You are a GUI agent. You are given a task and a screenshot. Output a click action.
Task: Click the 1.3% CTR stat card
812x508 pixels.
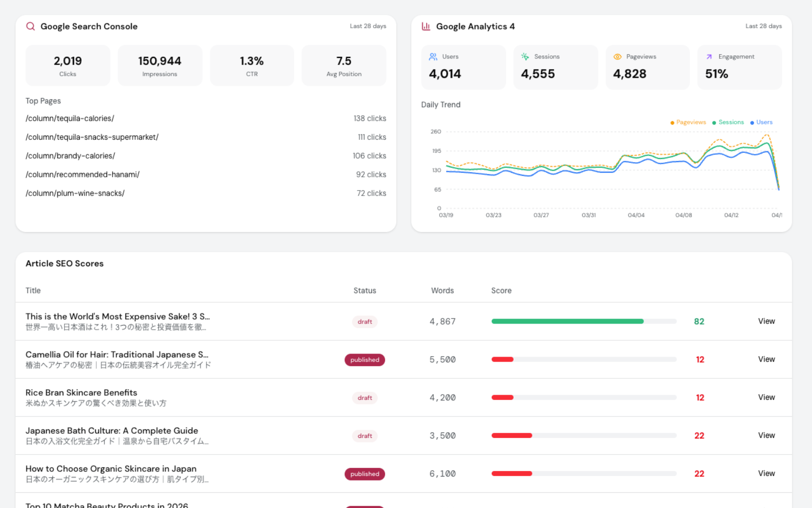pyautogui.click(x=252, y=66)
